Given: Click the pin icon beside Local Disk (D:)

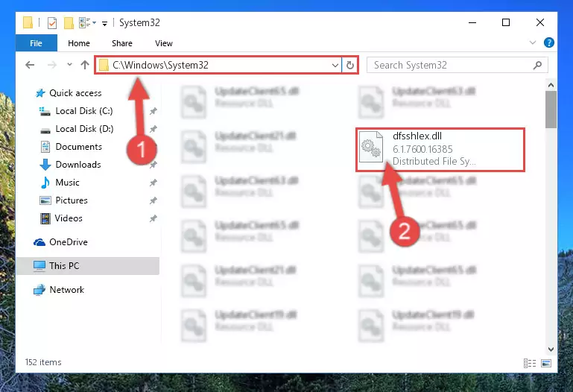Looking at the screenshot, I should (x=153, y=129).
